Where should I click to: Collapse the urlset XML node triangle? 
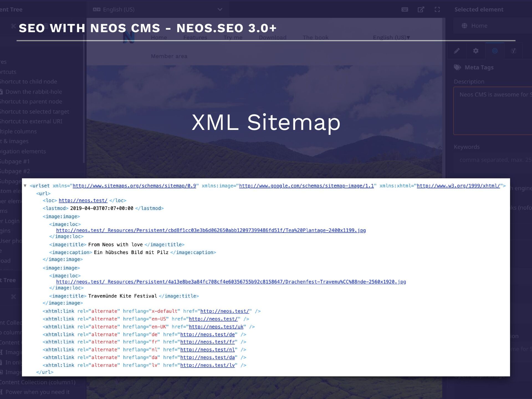[x=25, y=186]
